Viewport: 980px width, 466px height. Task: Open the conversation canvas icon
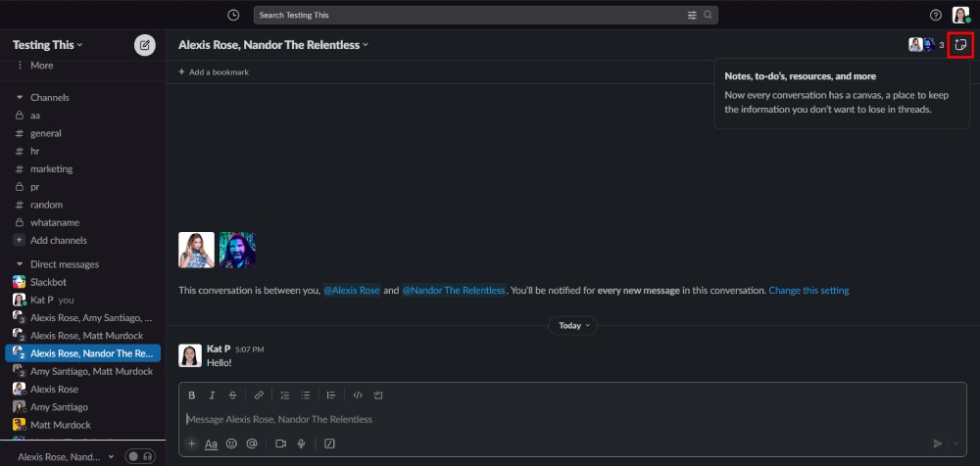[x=960, y=45]
